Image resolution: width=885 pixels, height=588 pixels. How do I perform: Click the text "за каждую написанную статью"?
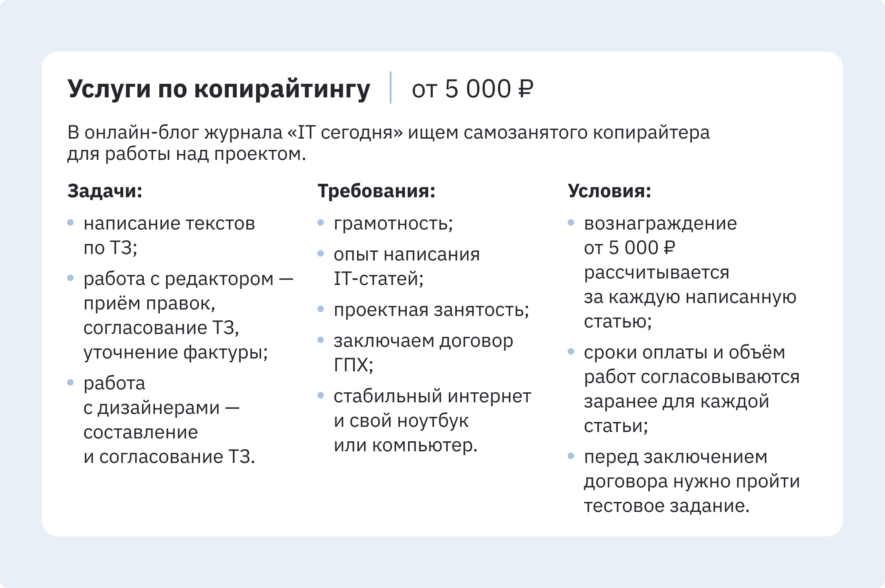pyautogui.click(x=690, y=309)
